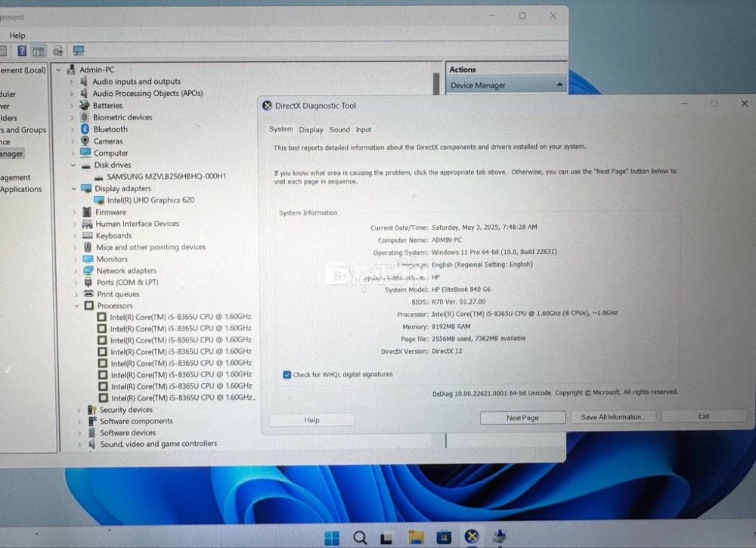756x548 pixels.
Task: Expand Ports (COM & LPT)
Action: pos(76,282)
